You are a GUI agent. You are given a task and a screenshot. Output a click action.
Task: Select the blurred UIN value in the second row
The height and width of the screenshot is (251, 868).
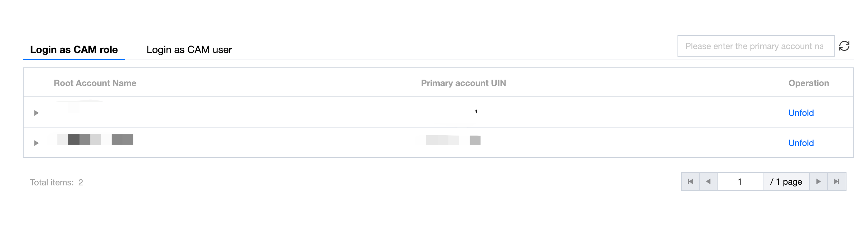point(453,140)
